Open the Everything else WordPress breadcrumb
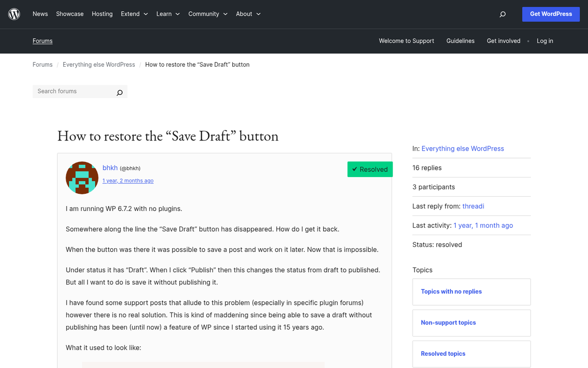 pos(98,64)
